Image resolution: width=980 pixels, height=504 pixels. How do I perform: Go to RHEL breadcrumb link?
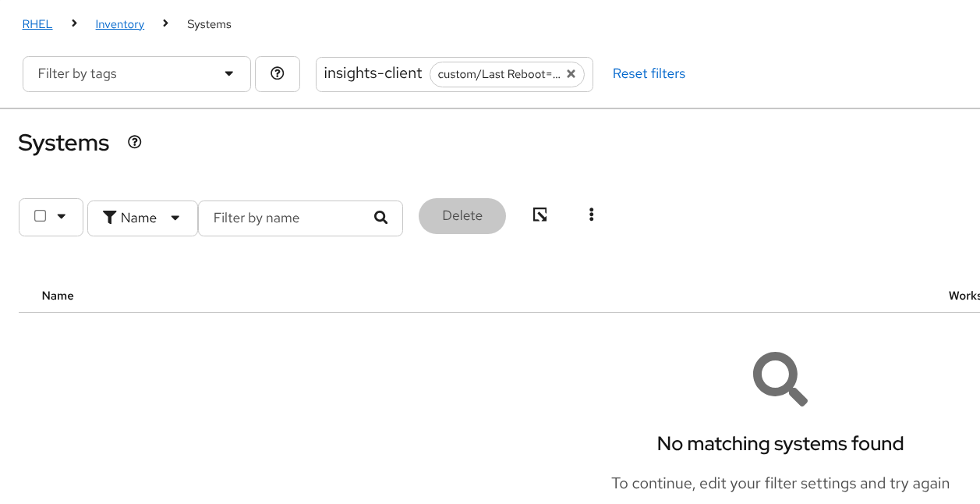click(37, 24)
